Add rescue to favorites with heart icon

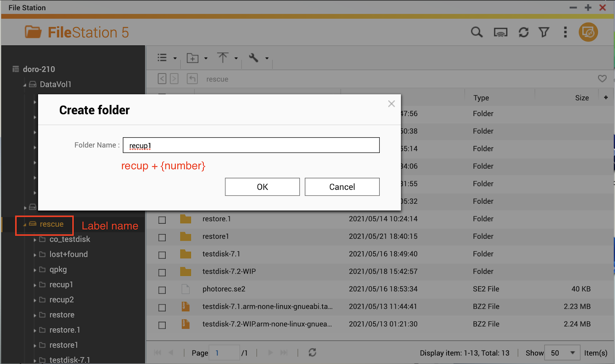click(x=602, y=79)
